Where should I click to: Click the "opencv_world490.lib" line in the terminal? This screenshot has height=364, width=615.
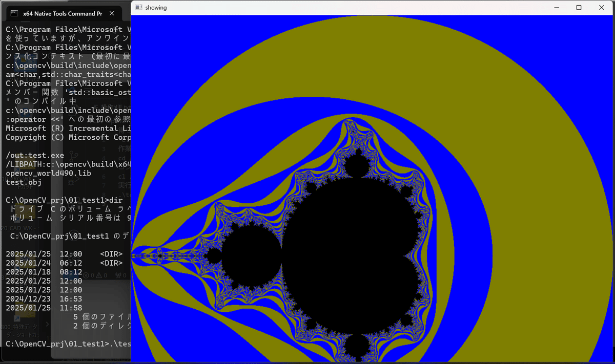pos(49,173)
